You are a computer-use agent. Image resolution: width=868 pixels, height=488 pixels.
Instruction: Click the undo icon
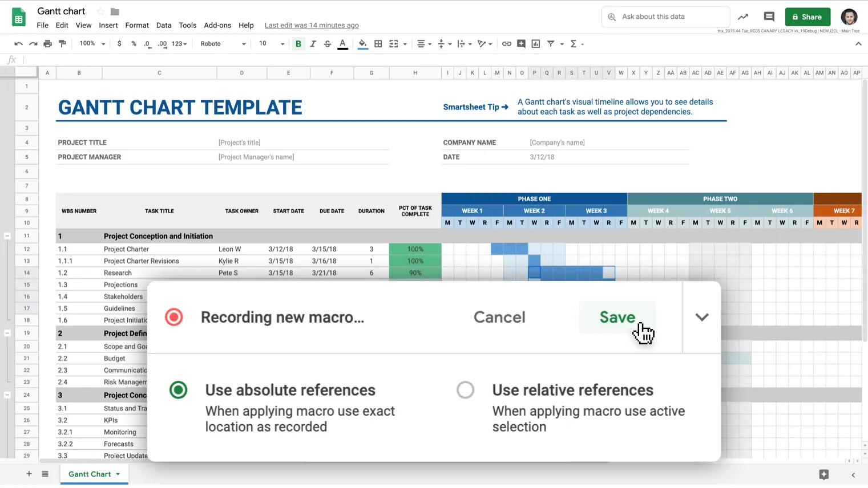[18, 44]
